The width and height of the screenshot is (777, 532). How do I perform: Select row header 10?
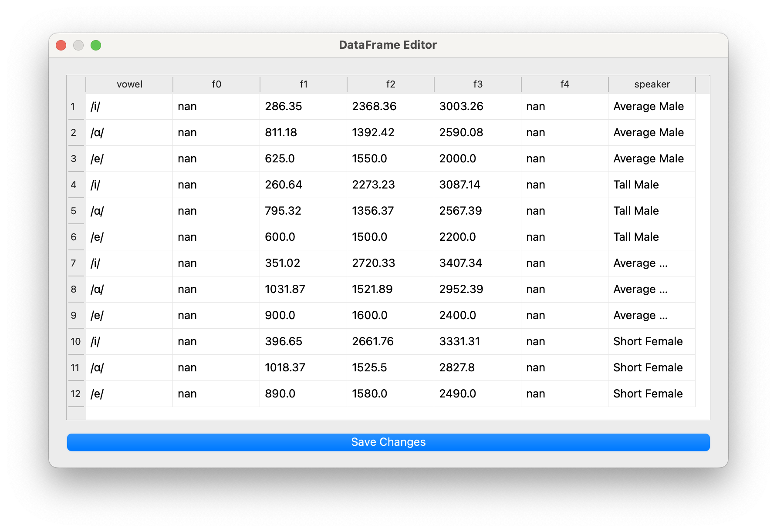[x=76, y=342]
